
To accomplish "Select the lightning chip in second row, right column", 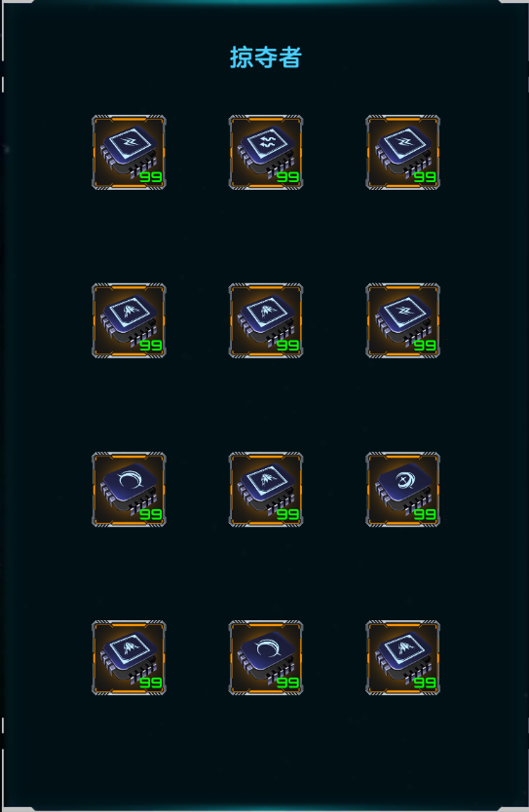I will tap(402, 320).
